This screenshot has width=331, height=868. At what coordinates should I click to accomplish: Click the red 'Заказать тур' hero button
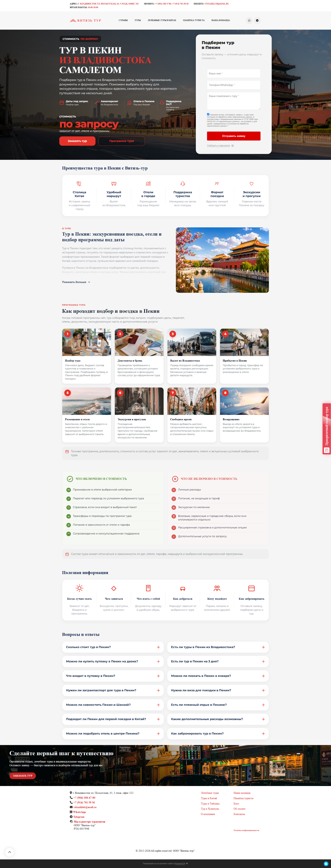(x=77, y=141)
